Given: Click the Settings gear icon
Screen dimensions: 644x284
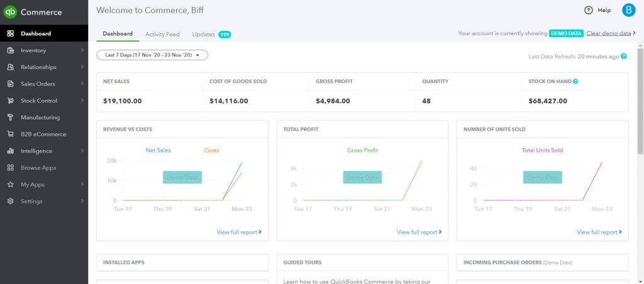Looking at the screenshot, I should [x=11, y=202].
